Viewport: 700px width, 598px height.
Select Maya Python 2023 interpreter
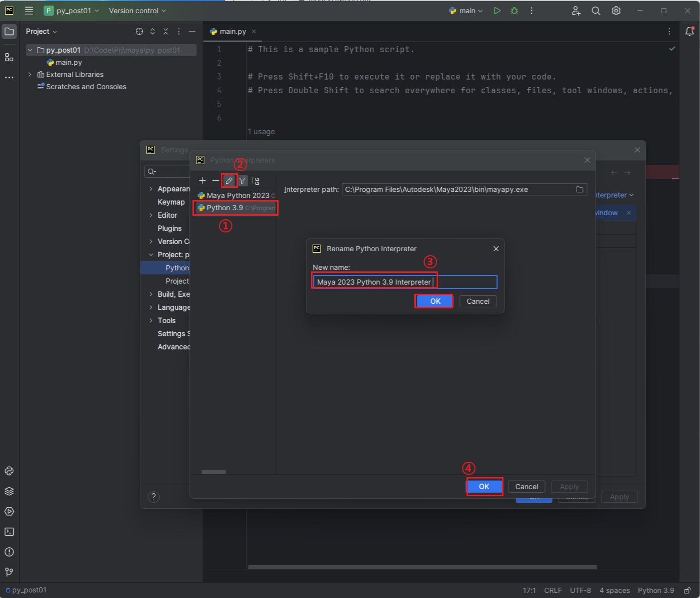(236, 195)
